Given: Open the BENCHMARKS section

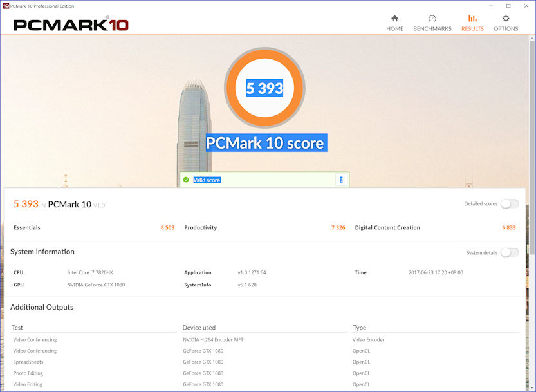Looking at the screenshot, I should tap(432, 23).
